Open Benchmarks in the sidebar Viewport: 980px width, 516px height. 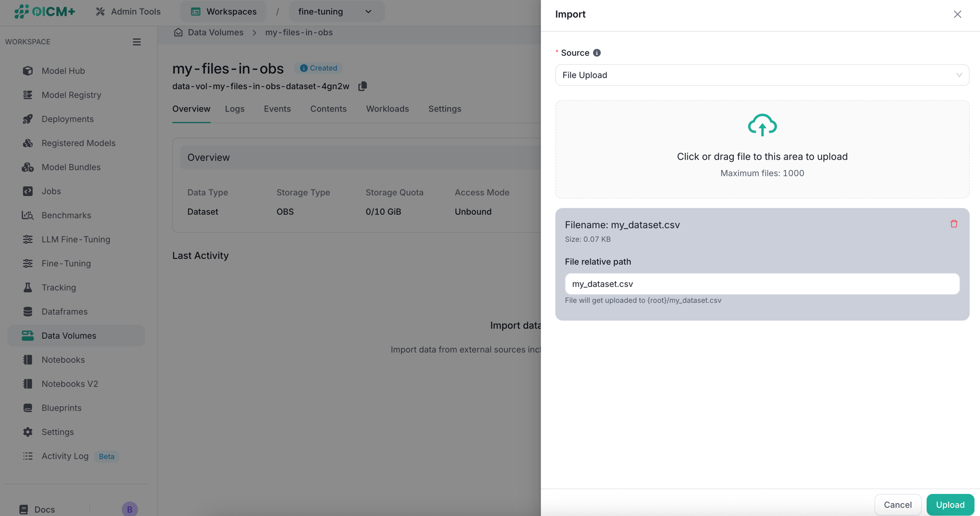click(x=66, y=215)
